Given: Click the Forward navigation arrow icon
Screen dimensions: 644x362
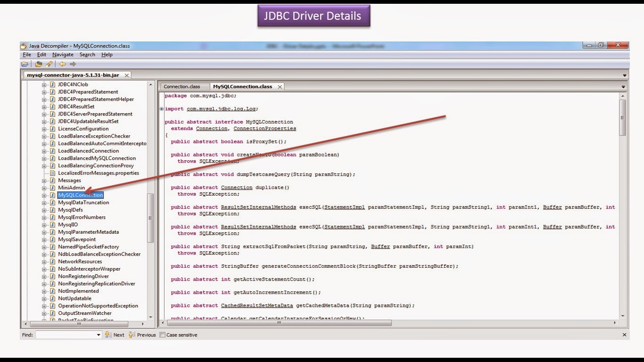Looking at the screenshot, I should (x=73, y=64).
